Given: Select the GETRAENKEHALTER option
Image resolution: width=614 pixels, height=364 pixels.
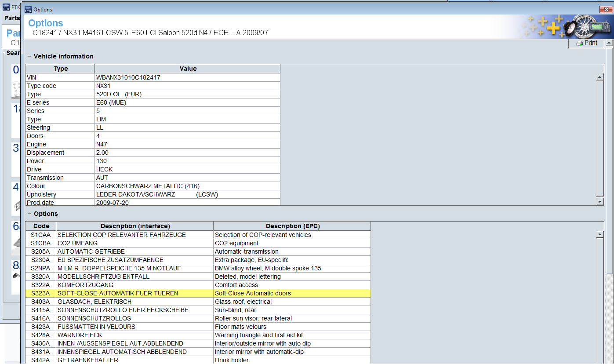Looking at the screenshot, I should [x=88, y=360].
